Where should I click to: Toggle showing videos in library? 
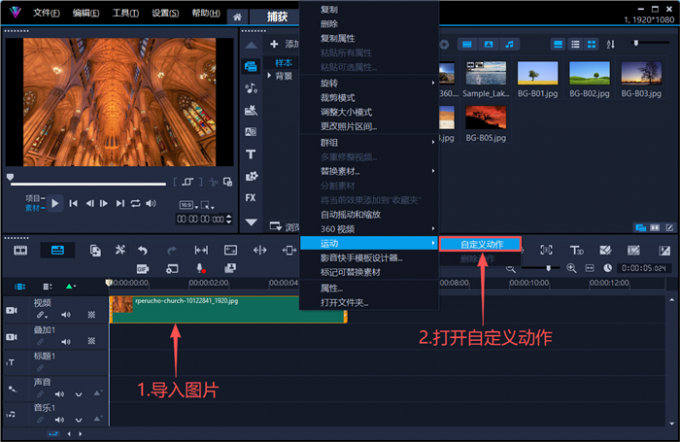(x=467, y=44)
